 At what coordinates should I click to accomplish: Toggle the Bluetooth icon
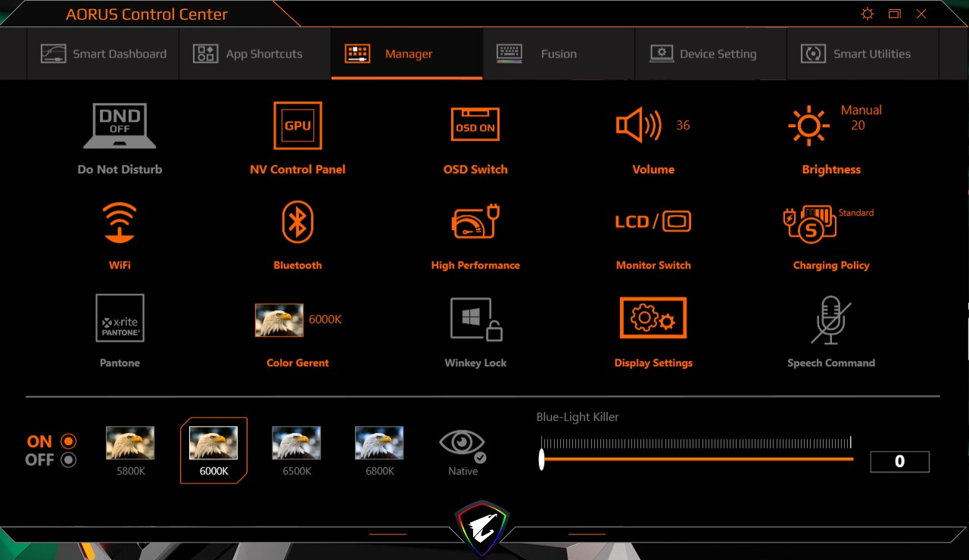(298, 222)
